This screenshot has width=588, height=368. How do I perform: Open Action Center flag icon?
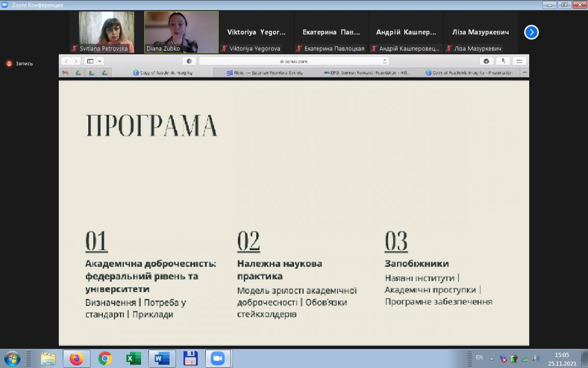[503, 359]
